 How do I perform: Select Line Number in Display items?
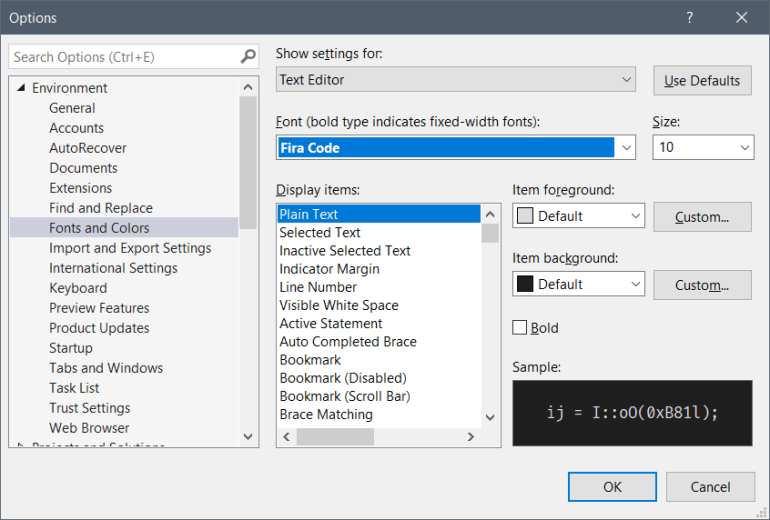click(x=317, y=287)
